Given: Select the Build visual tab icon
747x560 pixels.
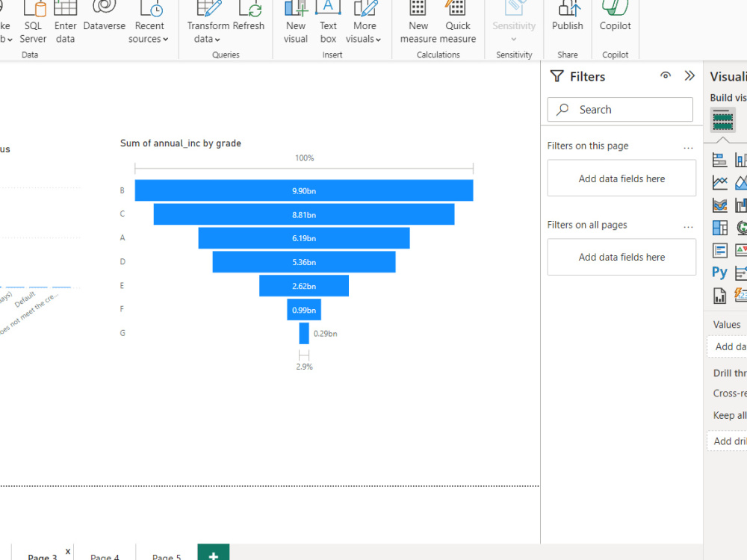Looking at the screenshot, I should coord(722,120).
